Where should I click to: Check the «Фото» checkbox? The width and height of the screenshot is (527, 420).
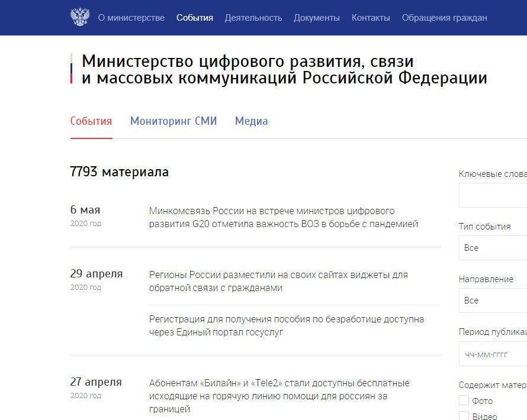464,400
